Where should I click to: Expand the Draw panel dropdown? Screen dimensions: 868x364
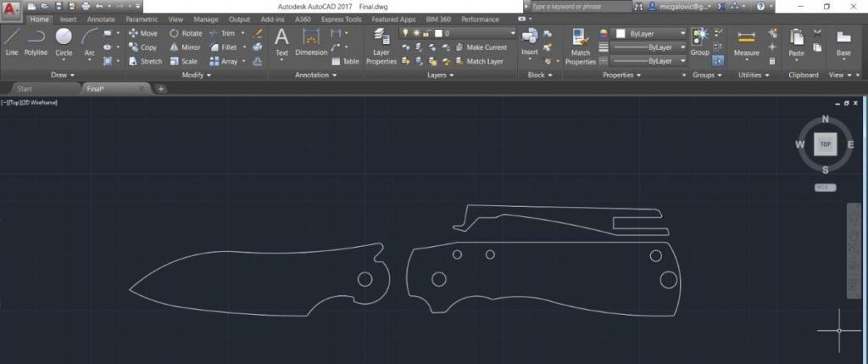tap(59, 75)
